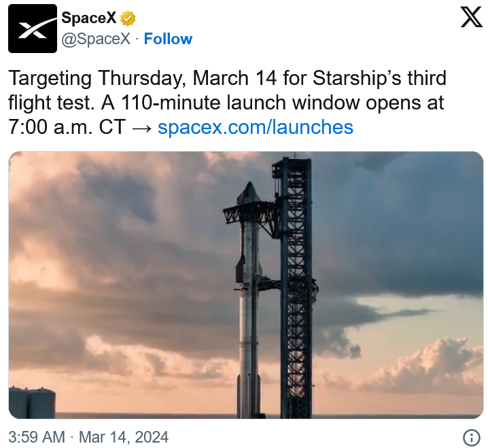Click the gold verified badge
This screenshot has height=448, width=488.
point(128,18)
